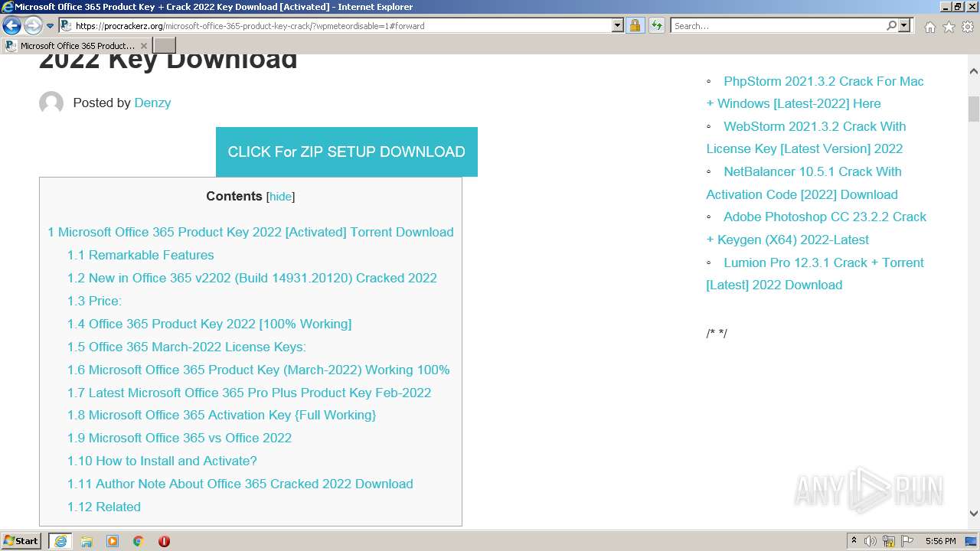Jump to 1.3 Price section
The width and height of the screenshot is (980, 551).
94,301
